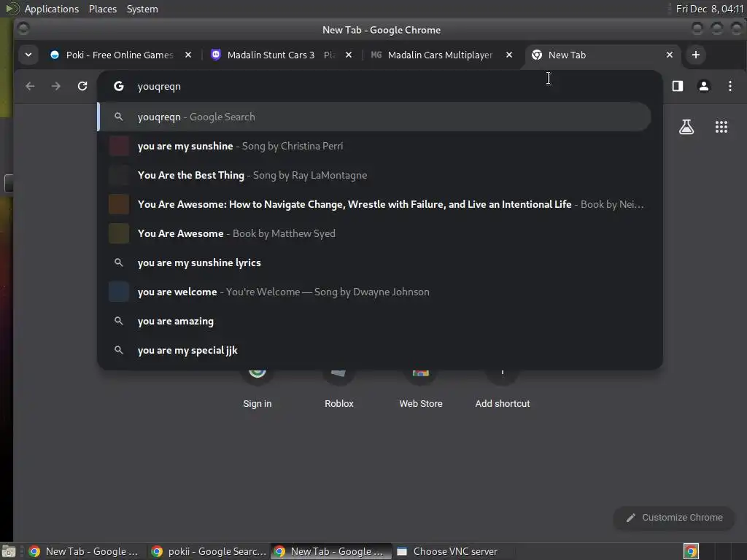Open the Google apps grid
This screenshot has width=747, height=560.
[721, 127]
